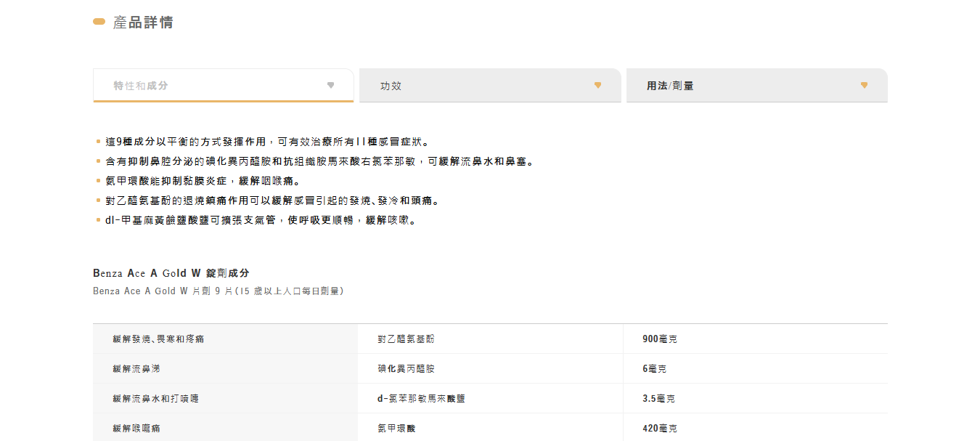The height and width of the screenshot is (441, 980).
Task: Click the orange heart icon on 功效 tab
Action: click(x=597, y=86)
